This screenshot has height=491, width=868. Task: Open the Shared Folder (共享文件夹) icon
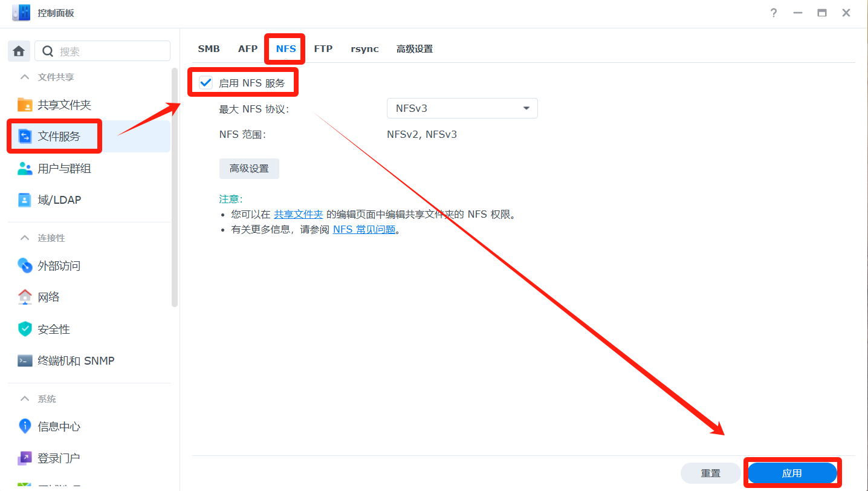pos(25,105)
